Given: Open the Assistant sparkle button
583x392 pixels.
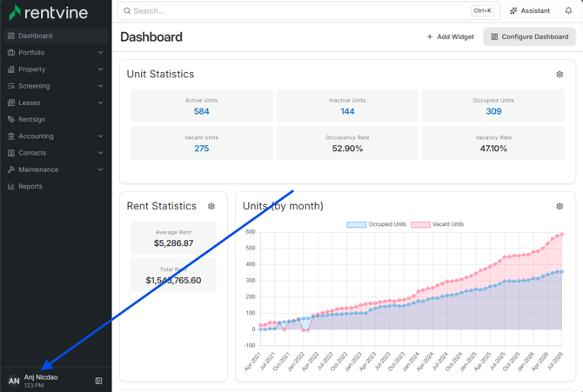Looking at the screenshot, I should pos(529,10).
